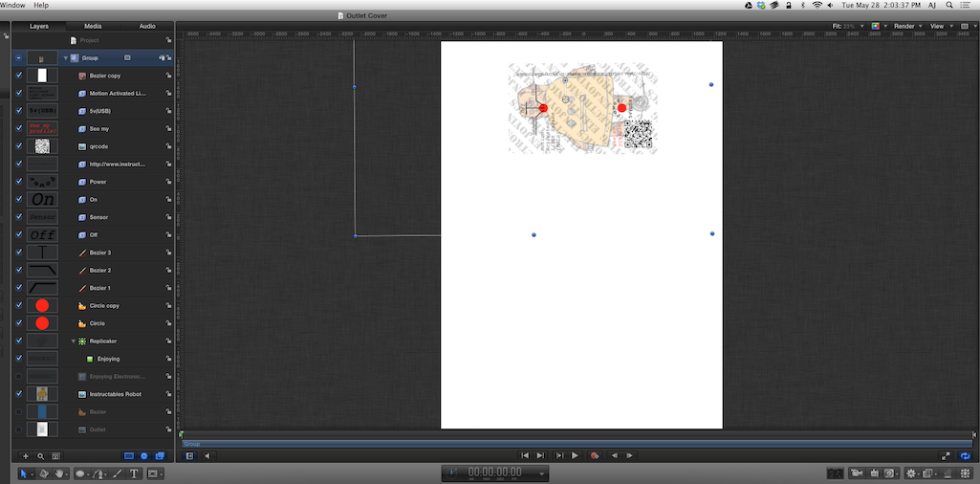This screenshot has height=484, width=980.
Task: Click the Make Particles icon
Action: tap(947, 473)
